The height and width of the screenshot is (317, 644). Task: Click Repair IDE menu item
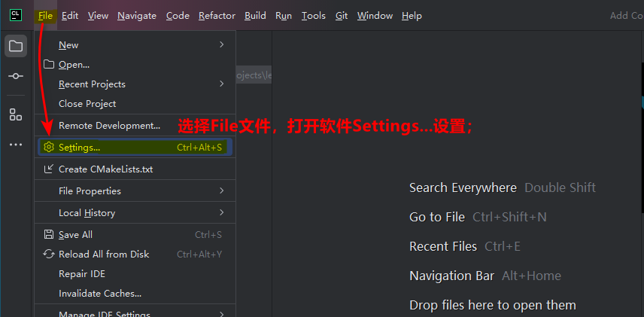pyautogui.click(x=82, y=274)
